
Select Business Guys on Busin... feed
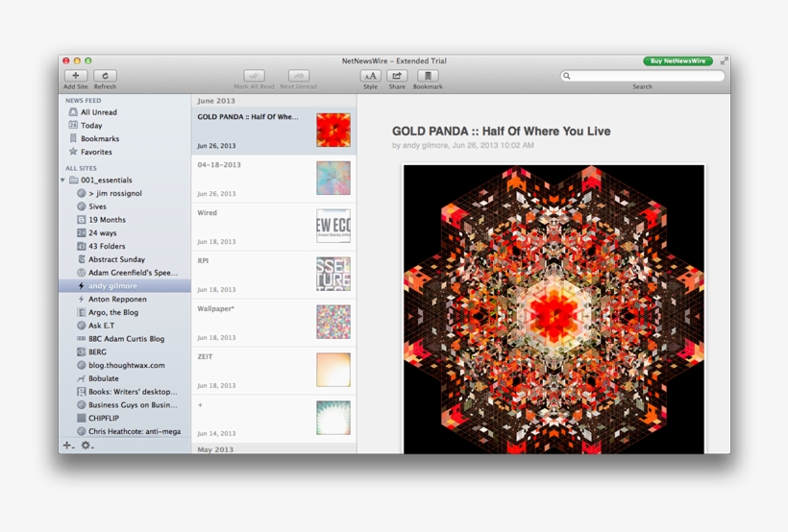pos(125,405)
